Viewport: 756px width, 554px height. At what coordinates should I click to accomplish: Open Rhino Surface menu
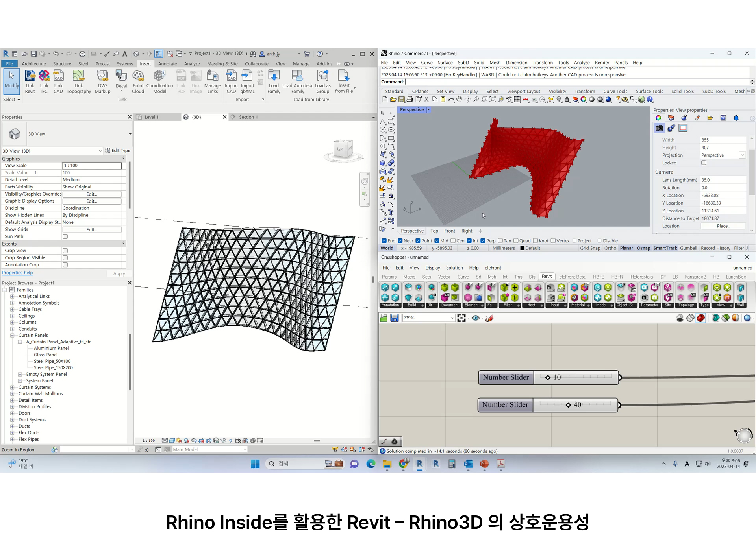[445, 63]
